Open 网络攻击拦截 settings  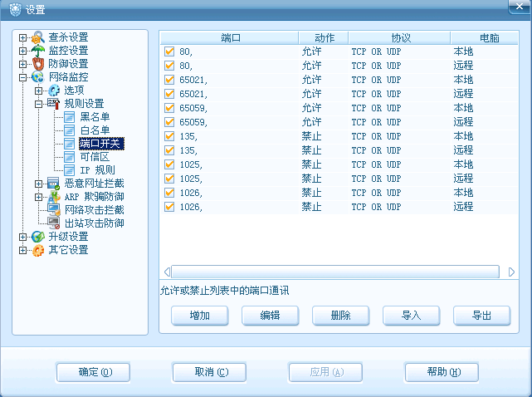pos(95,210)
